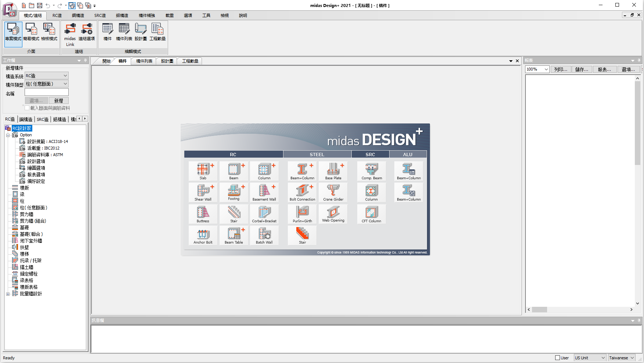Click the report panel vertical scrollbar thumb
The height and width of the screenshot is (363, 644).
pos(638,123)
